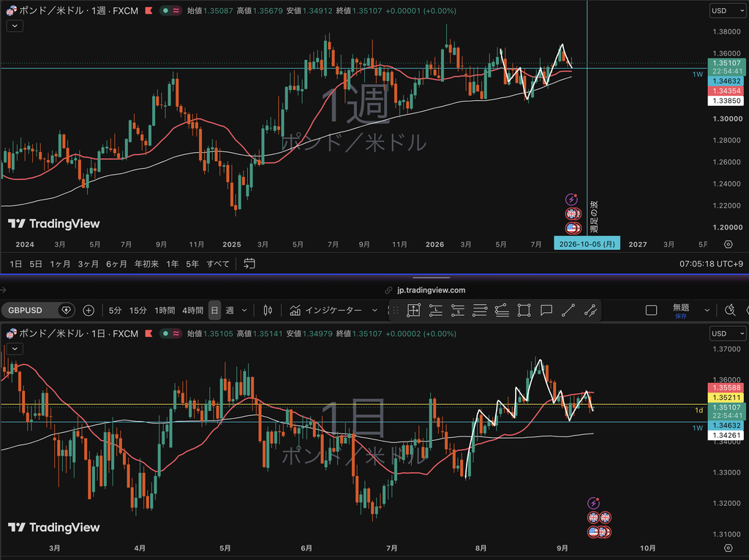This screenshot has width=749, height=560.
Task: Toggle the 日 daily timeframe button
Action: (214, 310)
